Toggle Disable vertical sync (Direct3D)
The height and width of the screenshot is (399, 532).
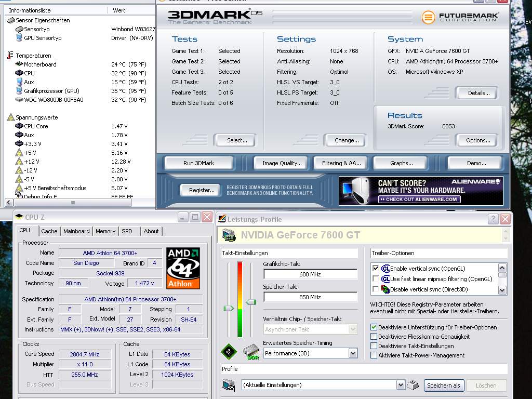click(376, 289)
